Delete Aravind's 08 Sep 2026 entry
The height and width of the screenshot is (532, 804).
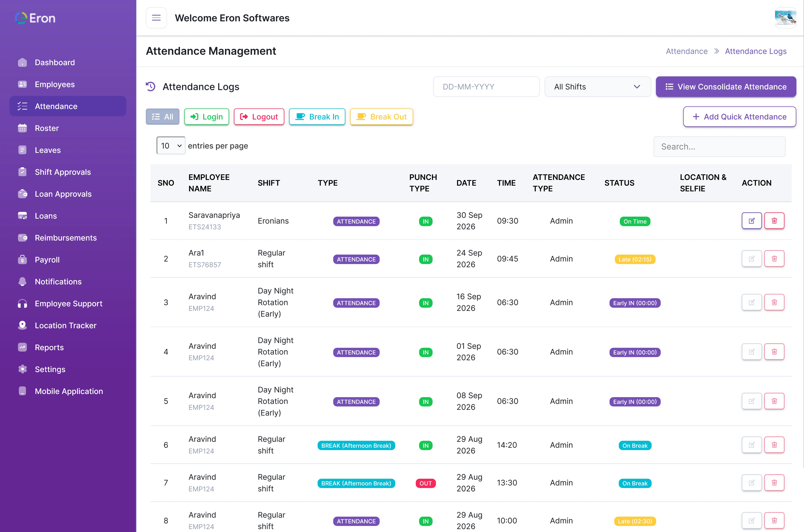[774, 401]
